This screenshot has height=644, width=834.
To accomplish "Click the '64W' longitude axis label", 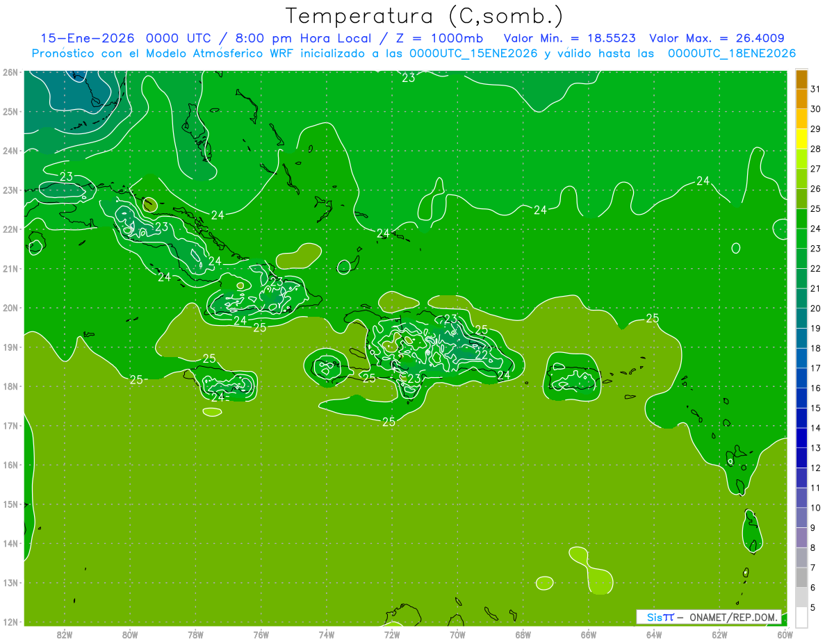I will pyautogui.click(x=654, y=634).
